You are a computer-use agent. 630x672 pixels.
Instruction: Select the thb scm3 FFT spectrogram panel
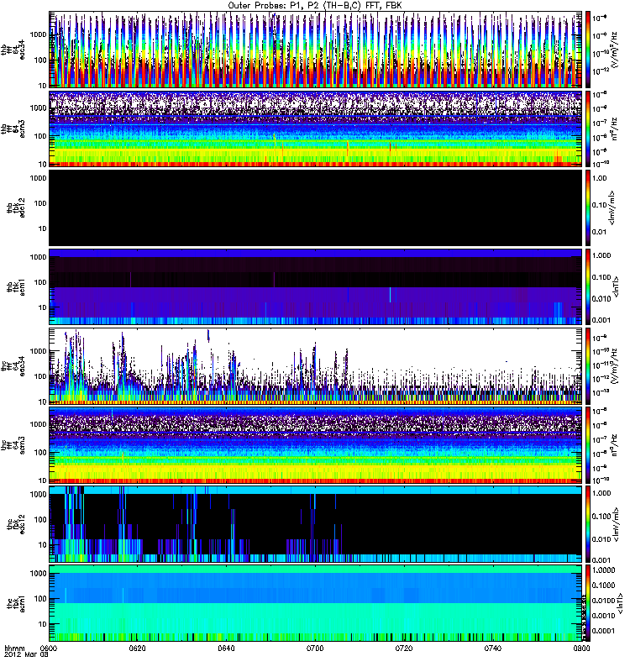click(315, 129)
